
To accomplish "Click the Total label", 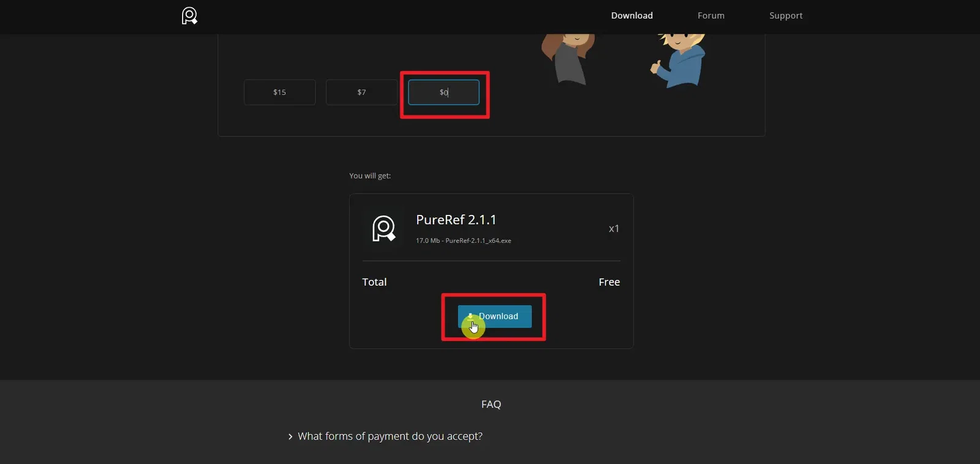I will (x=374, y=282).
